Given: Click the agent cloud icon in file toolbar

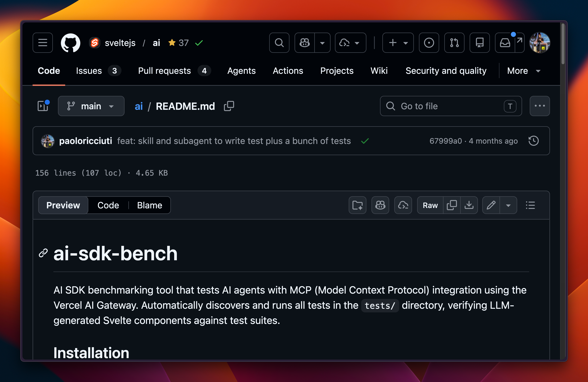Looking at the screenshot, I should pyautogui.click(x=403, y=205).
